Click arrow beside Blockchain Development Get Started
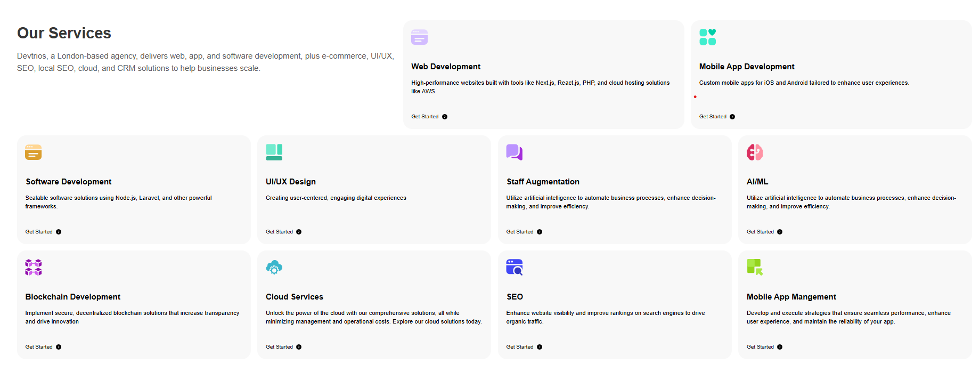This screenshot has width=980, height=372. click(59, 347)
